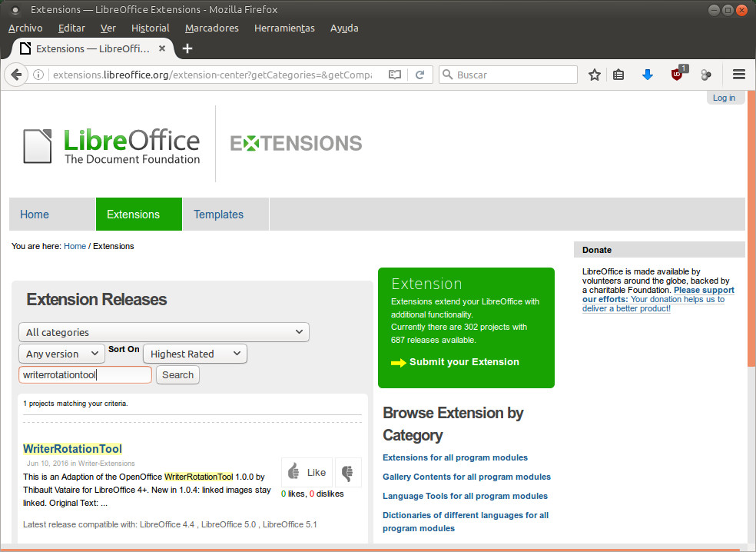Open the All categories dropdown
The image size is (756, 552).
click(164, 332)
